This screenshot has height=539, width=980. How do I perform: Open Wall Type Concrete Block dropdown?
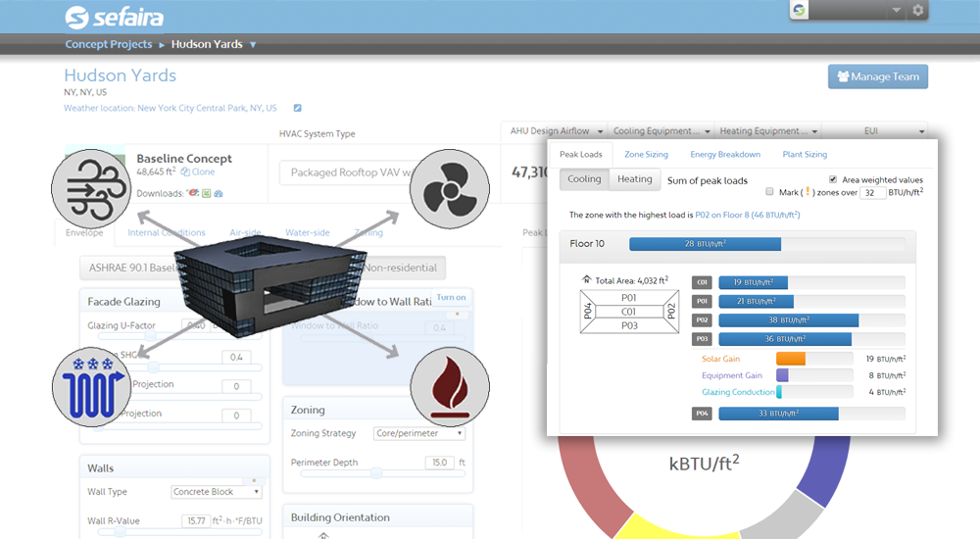tap(217, 492)
